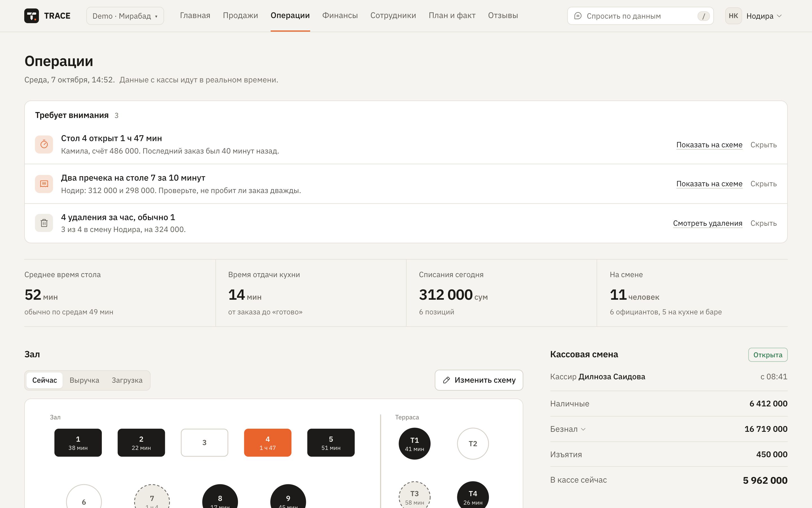Hide the 4 удаления alert
This screenshot has height=508, width=812.
(x=763, y=223)
